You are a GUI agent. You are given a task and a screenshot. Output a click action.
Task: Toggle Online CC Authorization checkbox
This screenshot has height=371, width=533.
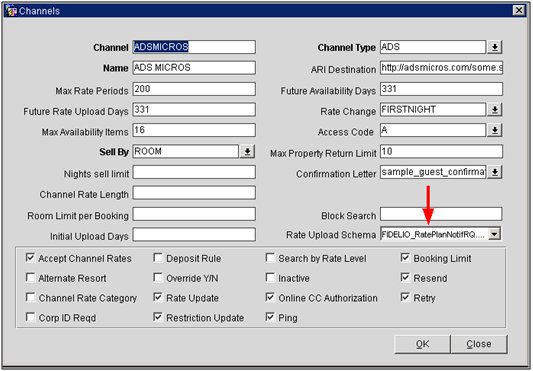tap(270, 297)
